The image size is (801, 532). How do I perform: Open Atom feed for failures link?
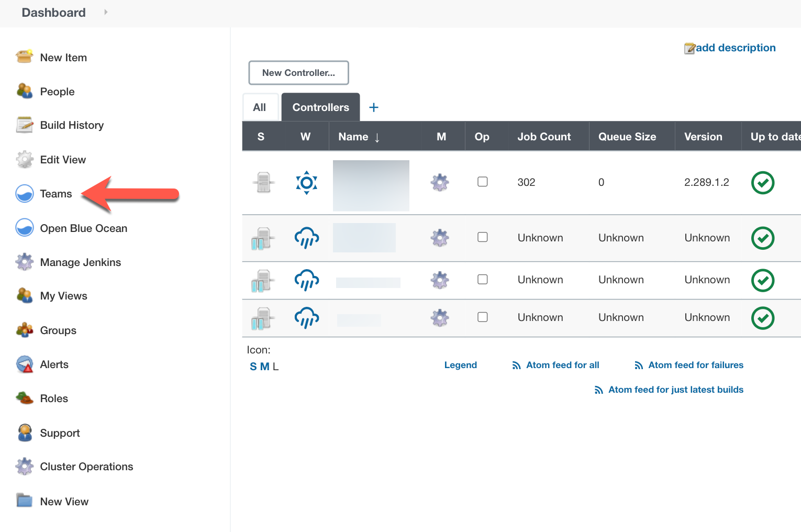click(x=696, y=365)
